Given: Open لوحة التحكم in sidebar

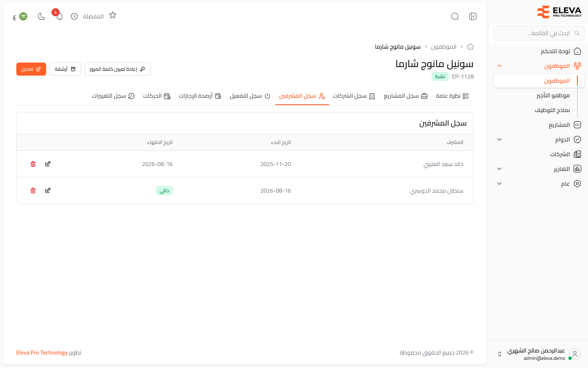Looking at the screenshot, I should pos(539,51).
